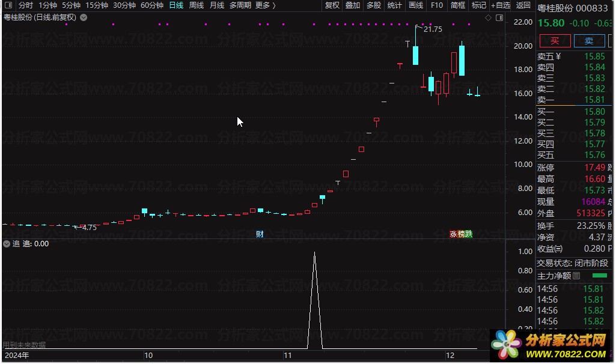
Task: Expand the 更多 period options chevron
Action: pyautogui.click(x=273, y=5)
